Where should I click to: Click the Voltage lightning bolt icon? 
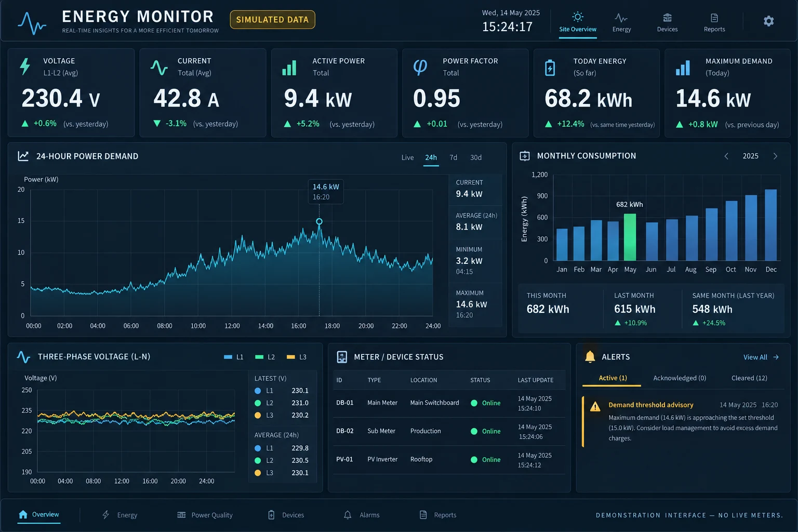[x=24, y=66]
